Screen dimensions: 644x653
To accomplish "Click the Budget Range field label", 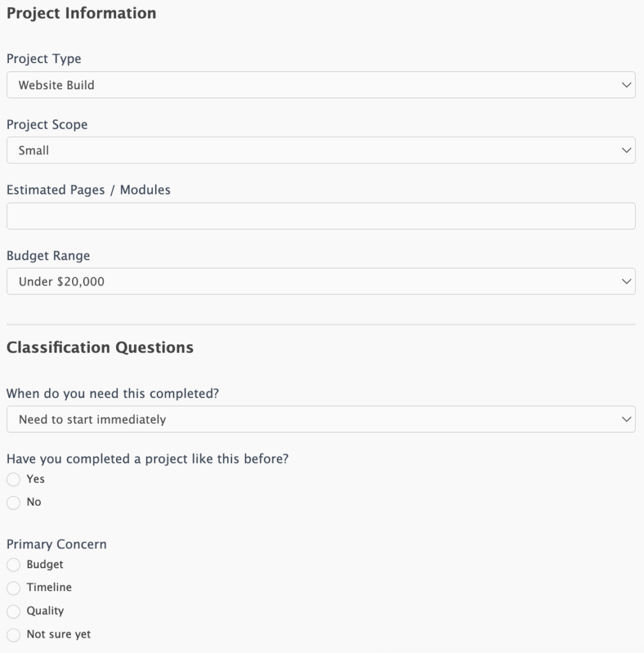I will pyautogui.click(x=49, y=255).
